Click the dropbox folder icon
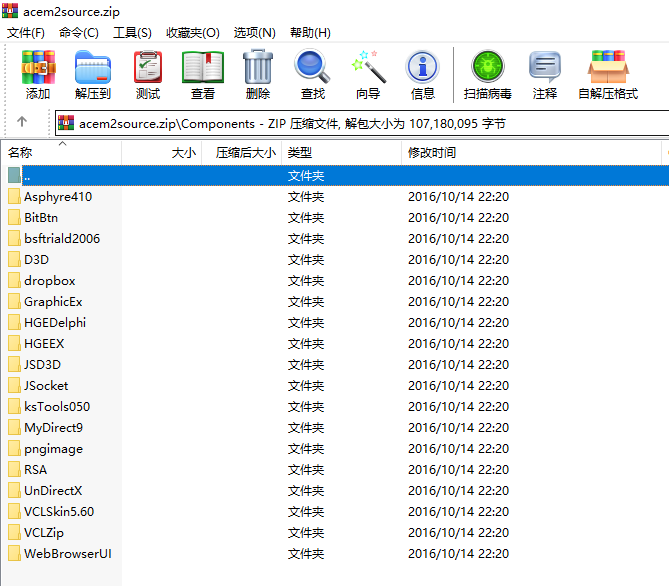The width and height of the screenshot is (669, 586). 14,280
